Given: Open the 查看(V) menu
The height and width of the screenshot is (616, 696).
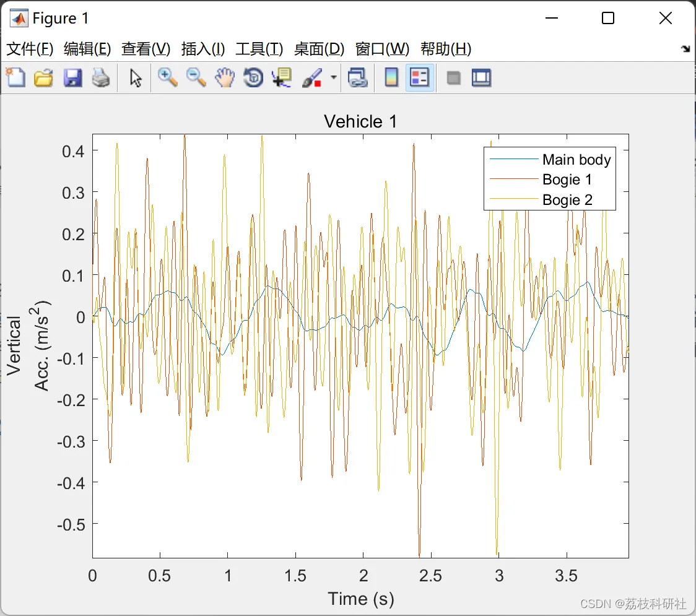Looking at the screenshot, I should pyautogui.click(x=146, y=49).
